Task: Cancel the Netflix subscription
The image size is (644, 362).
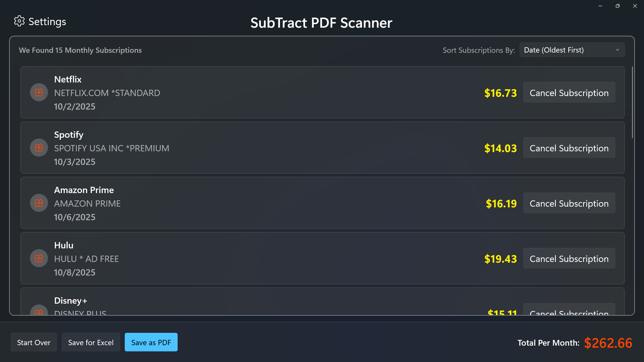Action: pyautogui.click(x=569, y=93)
